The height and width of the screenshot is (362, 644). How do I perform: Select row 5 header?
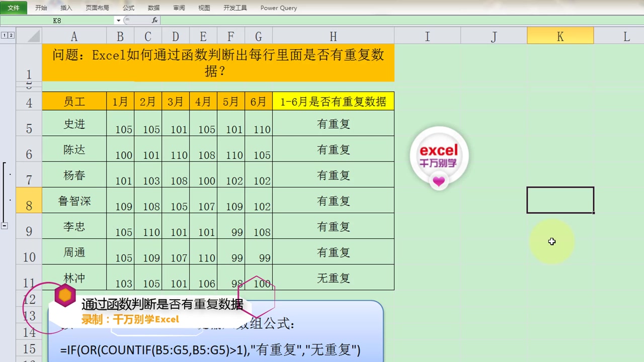pyautogui.click(x=29, y=123)
